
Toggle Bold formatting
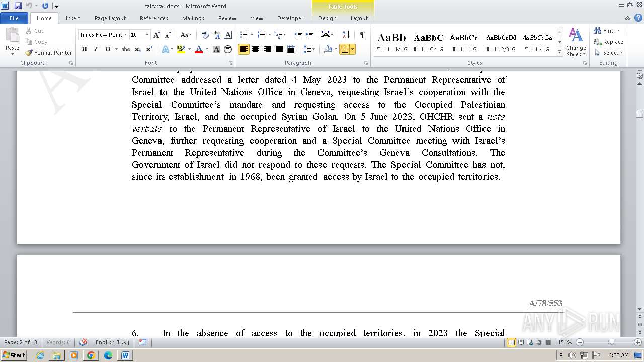[x=84, y=49]
